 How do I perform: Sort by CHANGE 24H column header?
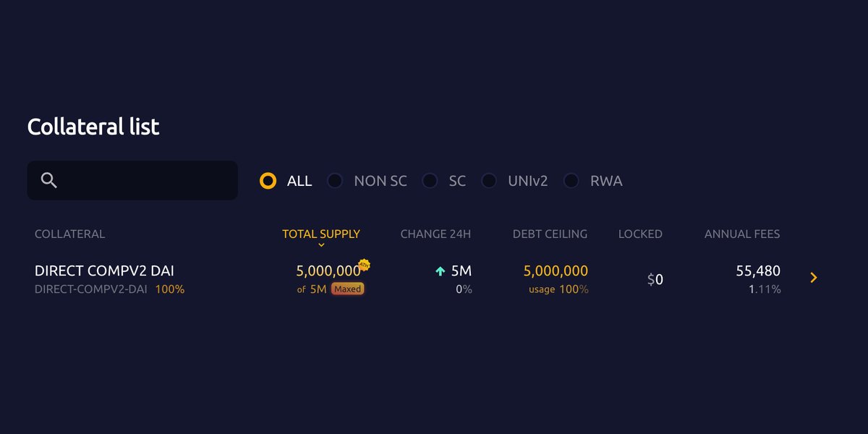point(435,234)
